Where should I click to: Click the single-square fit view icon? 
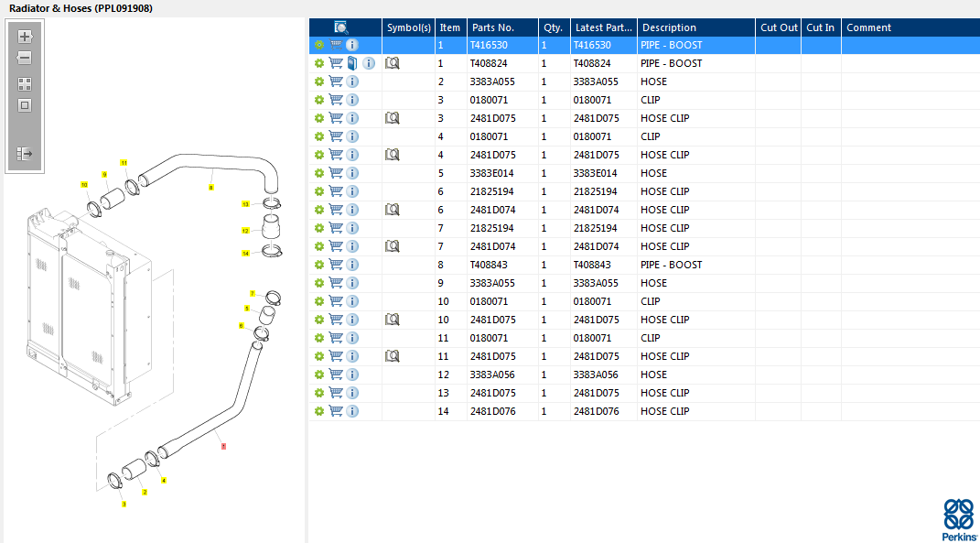25,104
